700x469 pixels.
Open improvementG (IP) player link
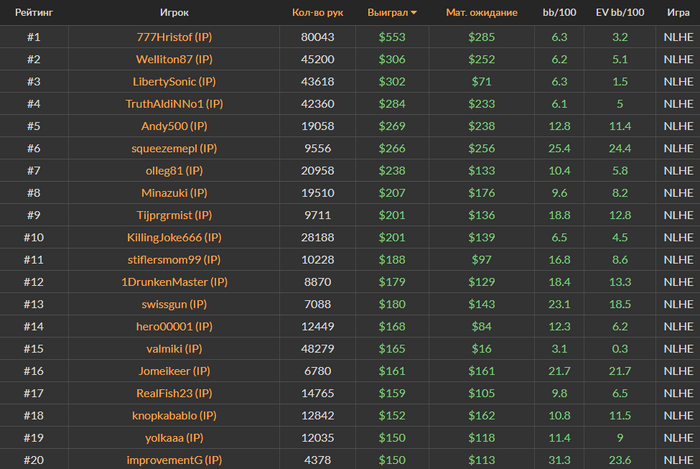pos(174,460)
